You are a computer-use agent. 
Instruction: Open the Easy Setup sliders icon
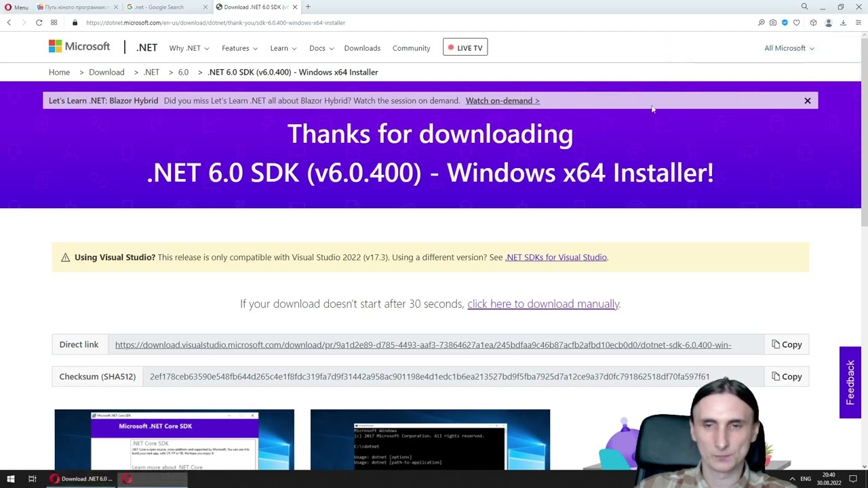(858, 22)
